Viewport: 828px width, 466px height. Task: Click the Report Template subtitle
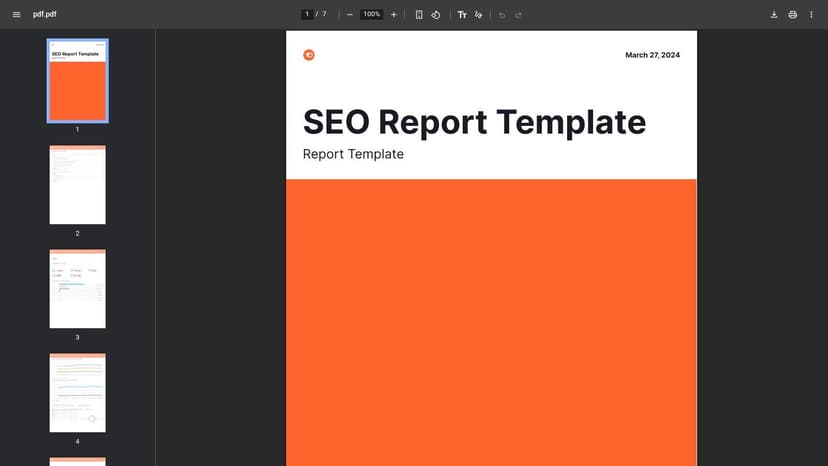click(353, 154)
